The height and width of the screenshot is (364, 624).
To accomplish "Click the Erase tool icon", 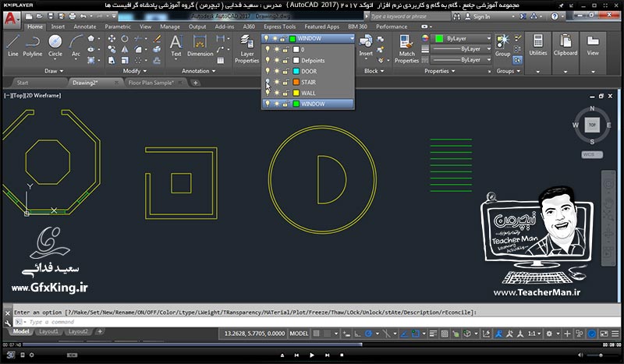I will tap(157, 39).
